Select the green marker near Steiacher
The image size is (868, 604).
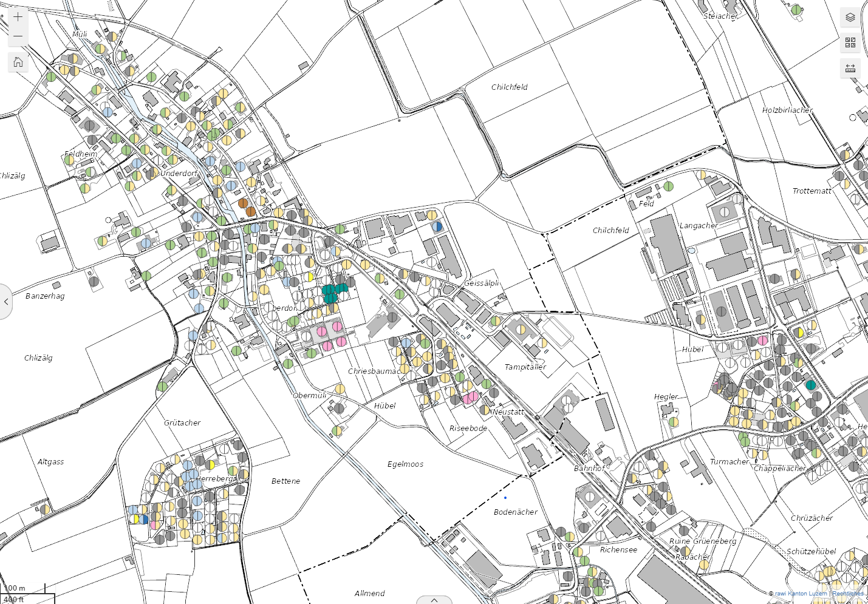click(x=796, y=10)
